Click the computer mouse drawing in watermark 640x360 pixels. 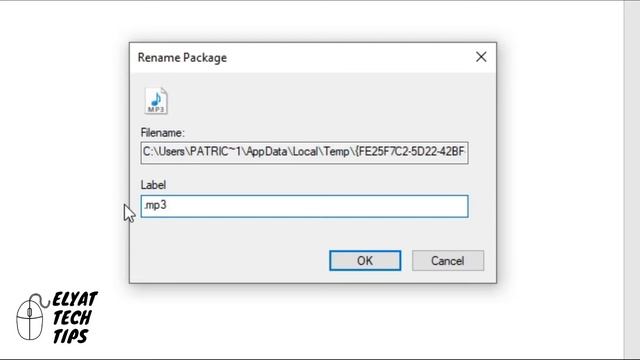pos(31,317)
